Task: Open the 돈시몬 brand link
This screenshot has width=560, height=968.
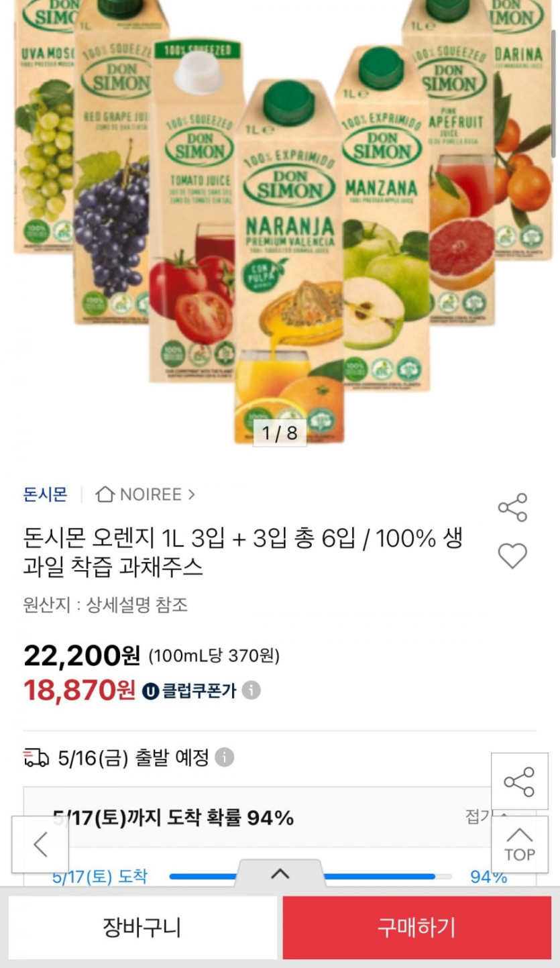Action: tap(46, 494)
